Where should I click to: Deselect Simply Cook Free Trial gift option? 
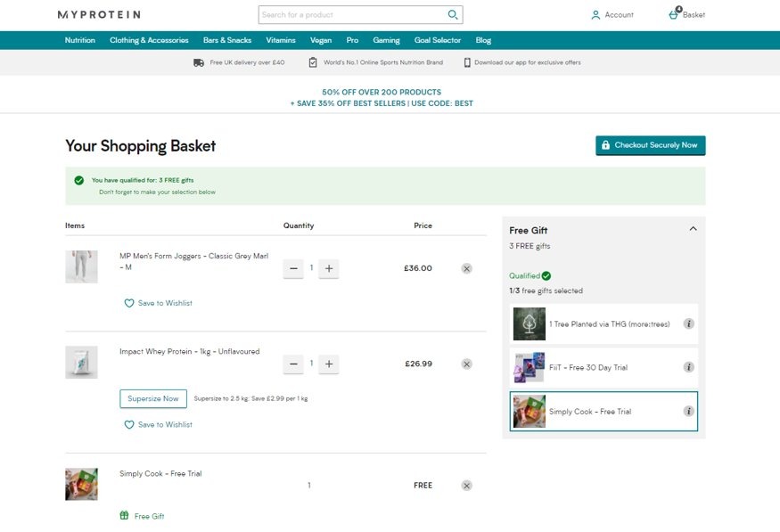(x=603, y=411)
